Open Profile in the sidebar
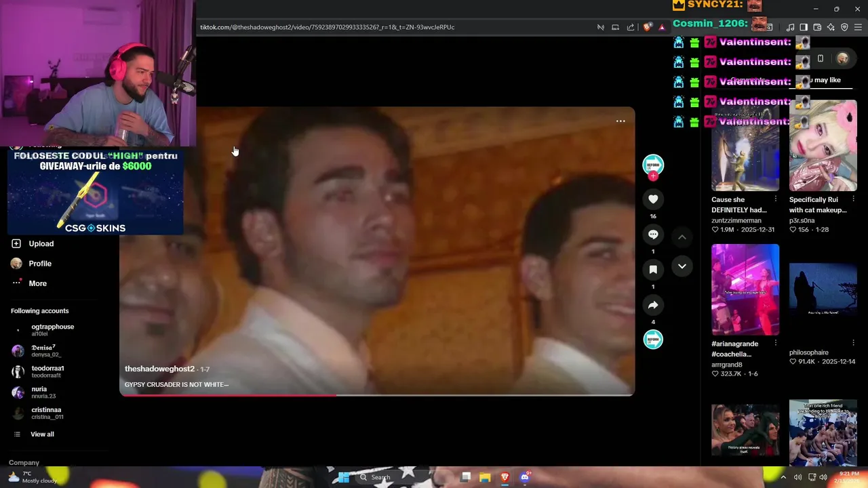Screen dimensions: 868x488 pos(31,264)
